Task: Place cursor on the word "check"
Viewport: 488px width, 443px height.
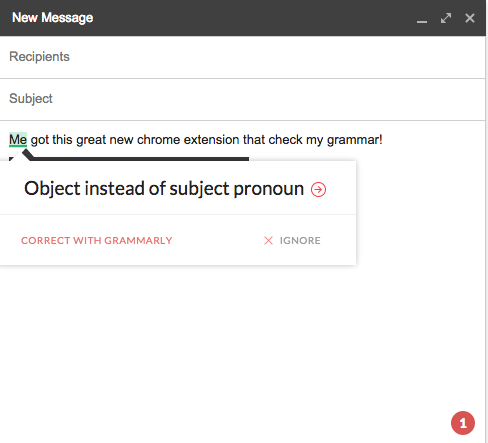Action: click(x=285, y=140)
